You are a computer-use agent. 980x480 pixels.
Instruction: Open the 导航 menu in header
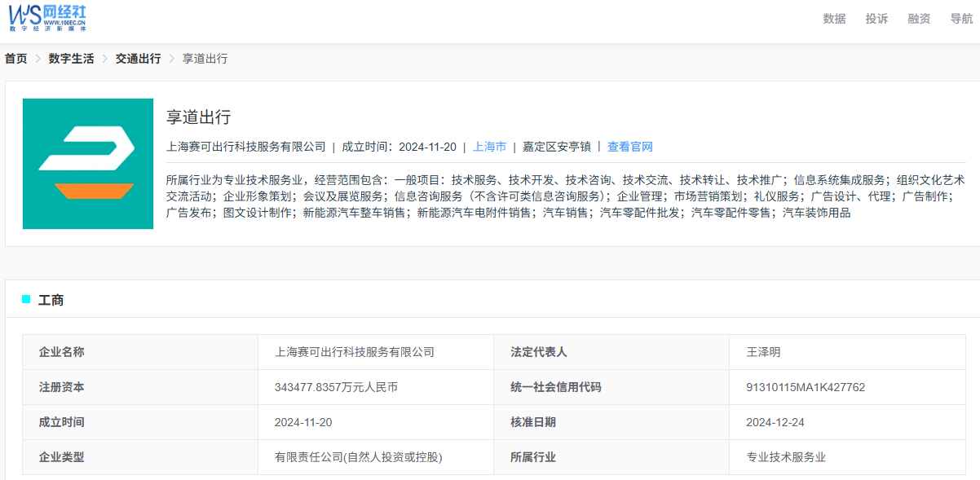pyautogui.click(x=961, y=19)
